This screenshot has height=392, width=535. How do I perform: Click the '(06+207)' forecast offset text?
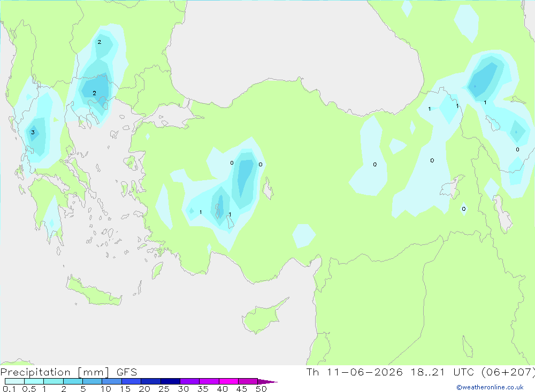click(508, 372)
